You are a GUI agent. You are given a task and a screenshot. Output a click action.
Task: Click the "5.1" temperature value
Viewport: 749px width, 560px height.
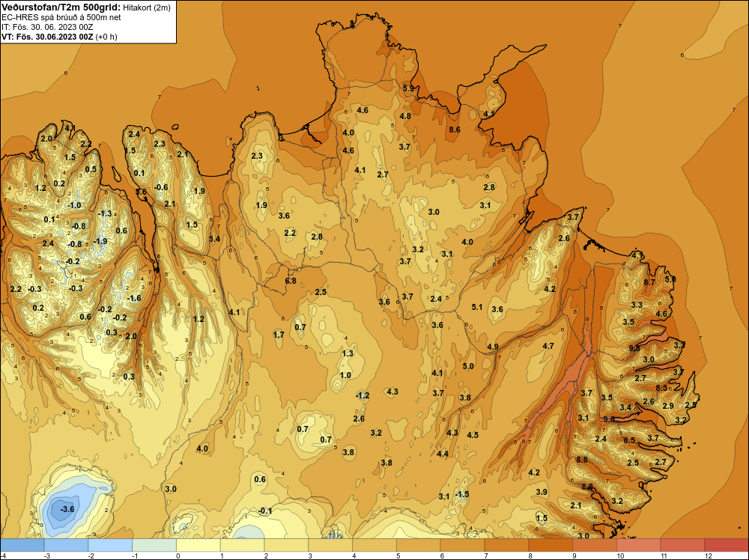[476, 307]
